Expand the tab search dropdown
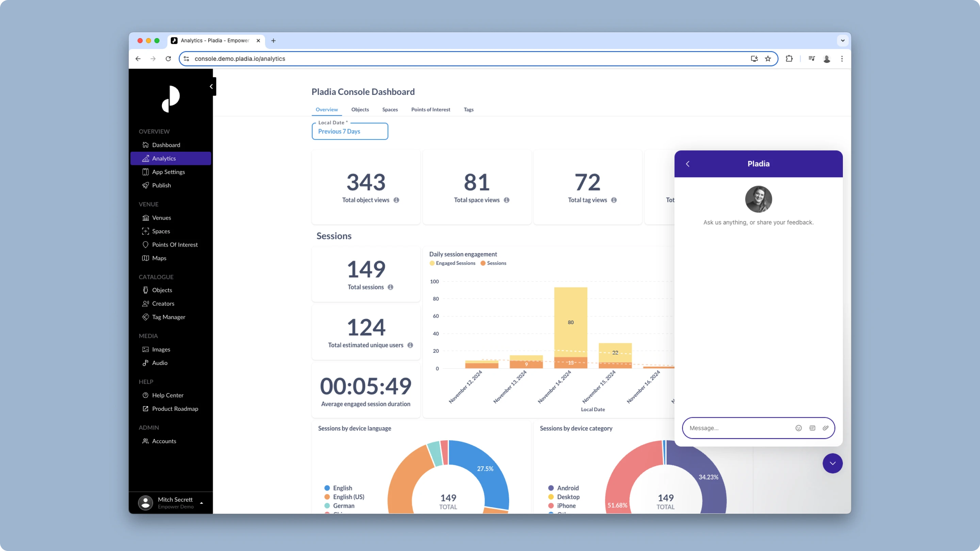 [843, 41]
